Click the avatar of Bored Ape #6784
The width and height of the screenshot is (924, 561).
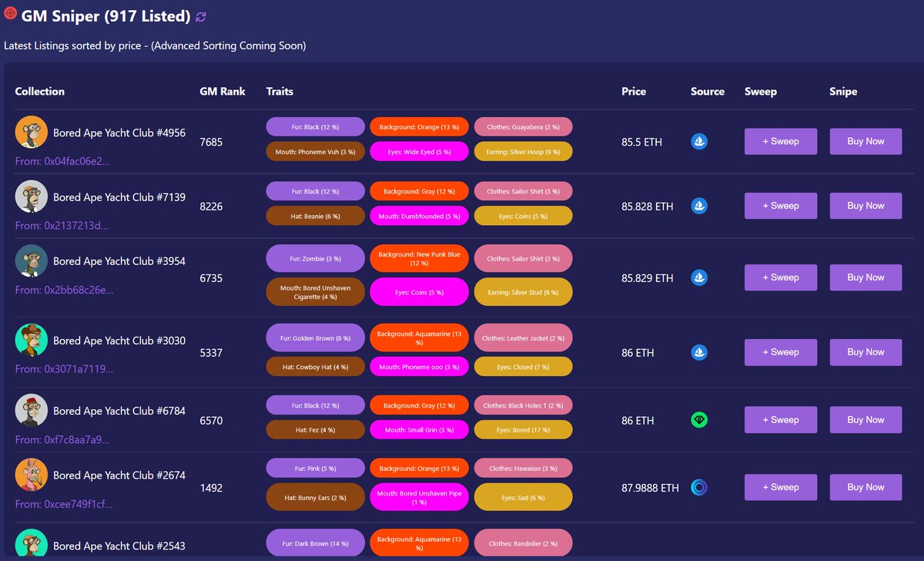pos(32,411)
